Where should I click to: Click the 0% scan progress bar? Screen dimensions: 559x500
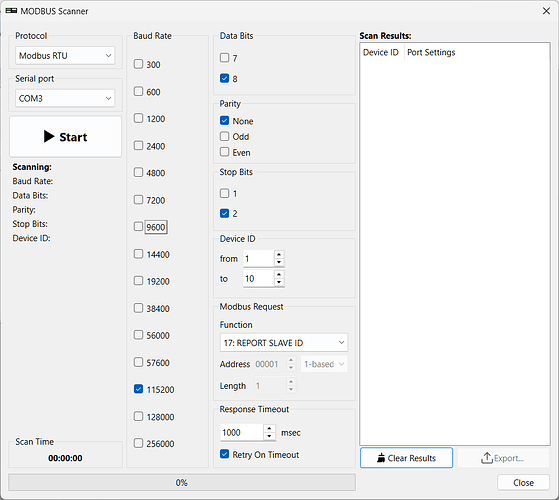pyautogui.click(x=182, y=483)
